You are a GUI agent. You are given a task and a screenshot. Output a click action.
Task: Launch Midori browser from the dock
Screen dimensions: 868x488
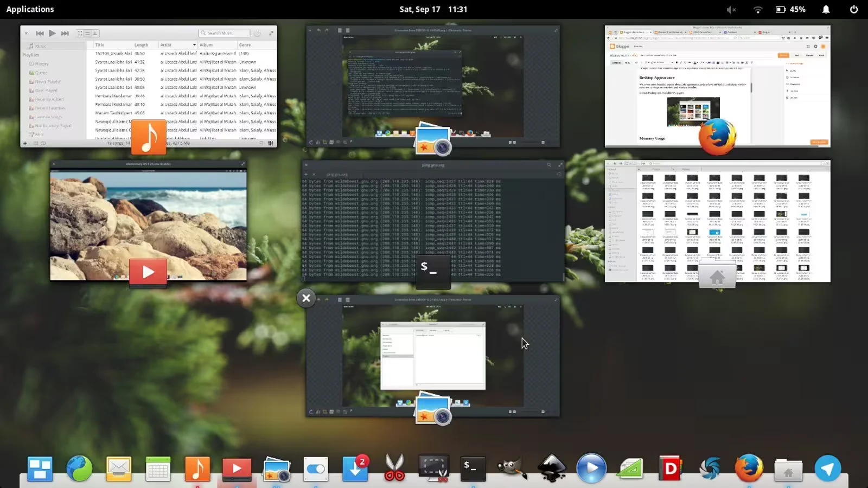[79, 469]
